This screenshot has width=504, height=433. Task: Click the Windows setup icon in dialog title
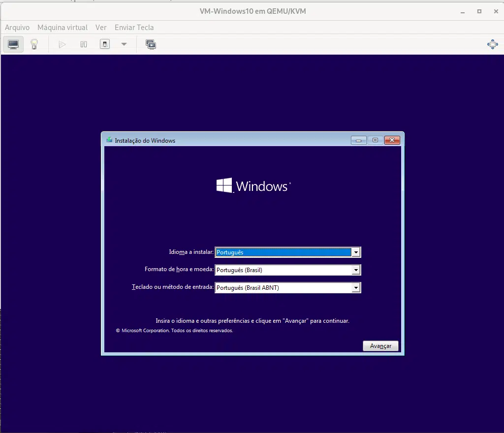point(109,140)
